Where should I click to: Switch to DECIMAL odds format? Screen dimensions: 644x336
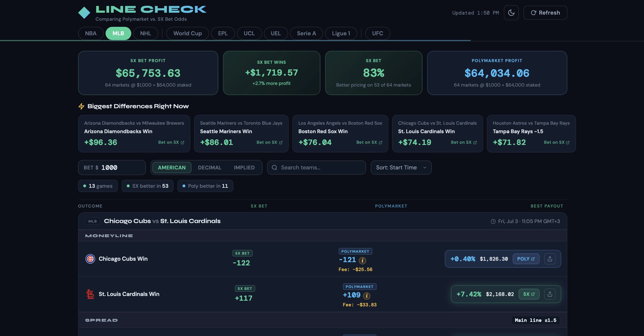click(210, 168)
